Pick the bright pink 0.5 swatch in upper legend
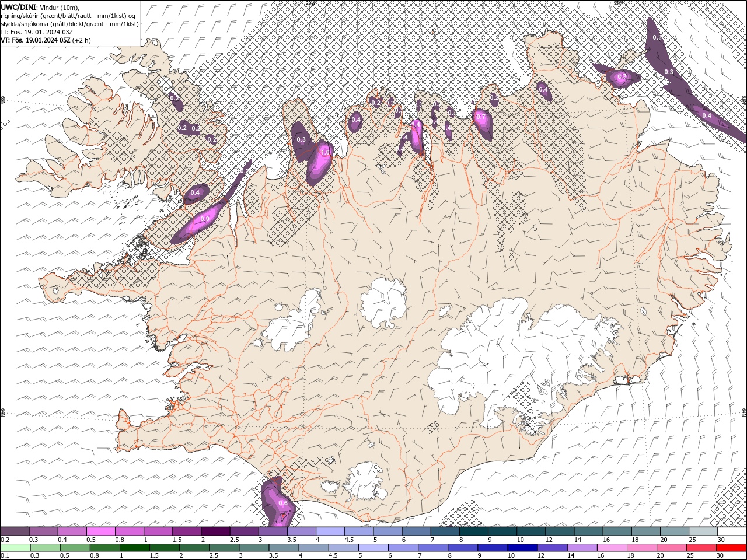This screenshot has height=560, width=747. click(x=100, y=531)
